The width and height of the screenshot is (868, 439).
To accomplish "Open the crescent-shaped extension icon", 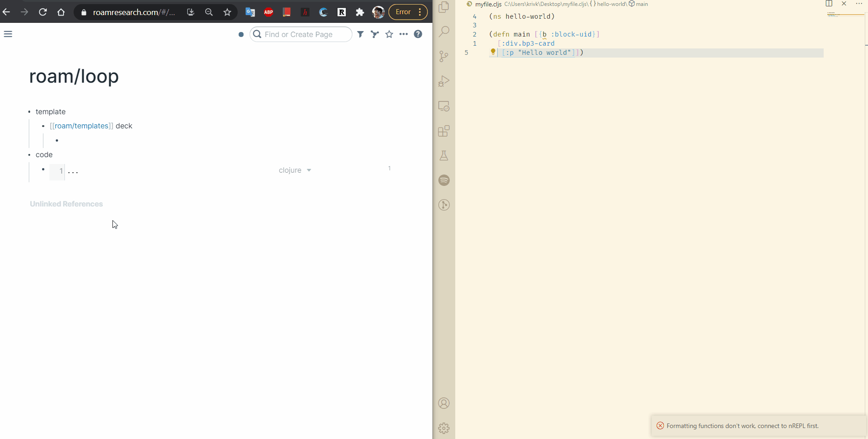I will coord(323,12).
